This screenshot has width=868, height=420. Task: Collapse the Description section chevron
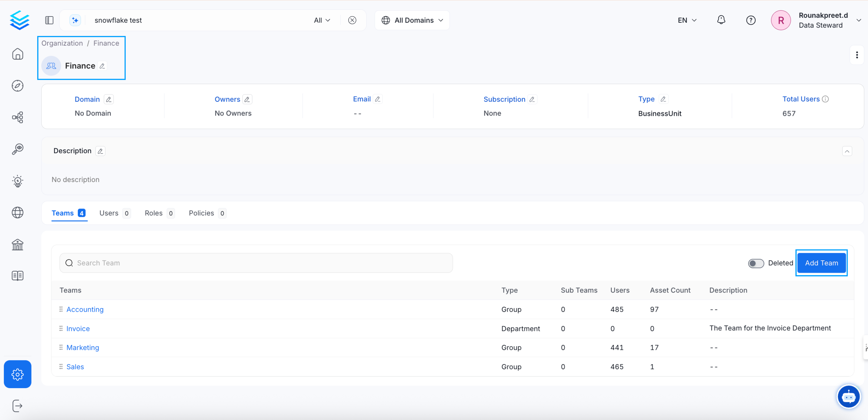click(x=847, y=151)
